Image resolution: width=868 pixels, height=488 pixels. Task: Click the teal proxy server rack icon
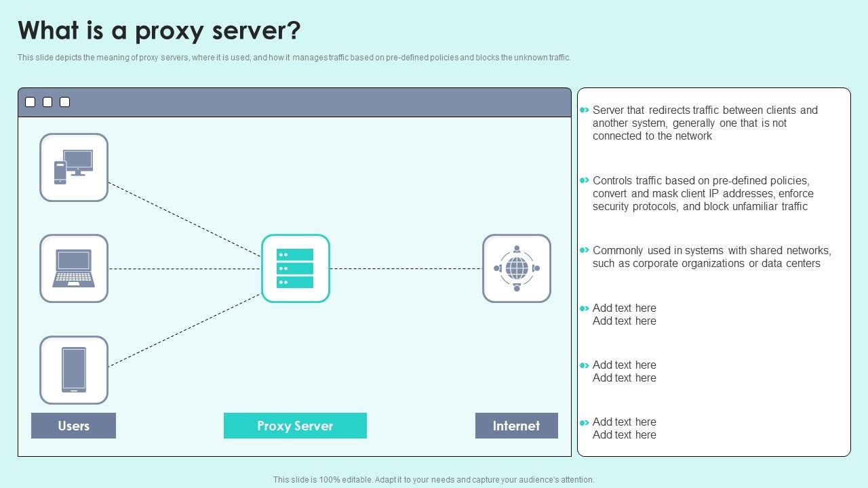coord(296,268)
